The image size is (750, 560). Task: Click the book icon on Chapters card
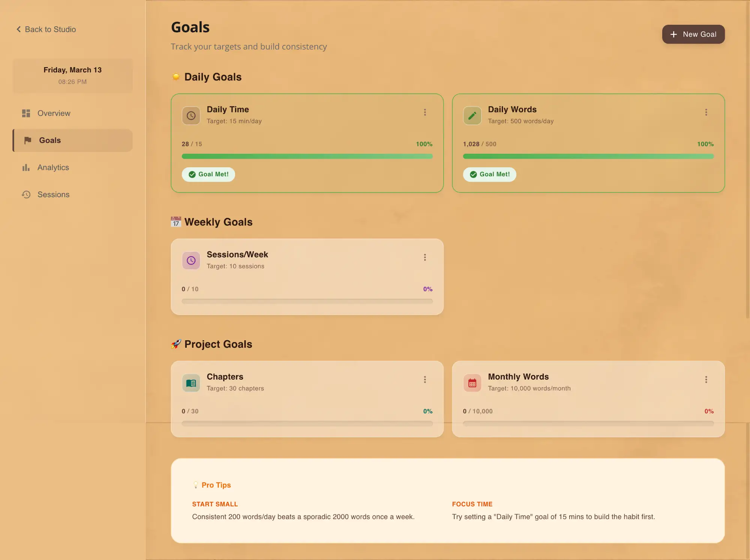coord(191,383)
